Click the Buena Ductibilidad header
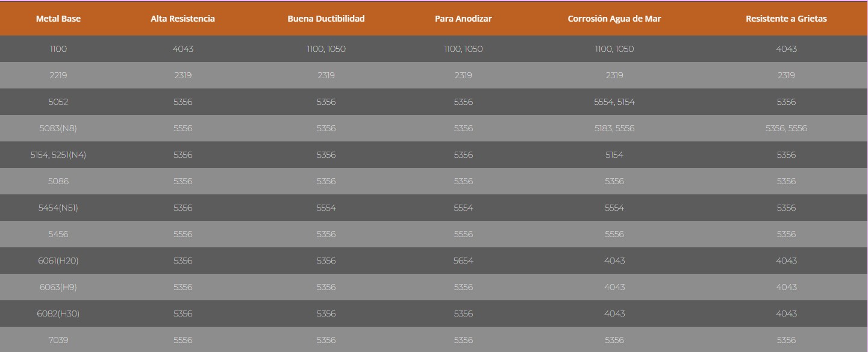This screenshot has width=868, height=352. (326, 19)
